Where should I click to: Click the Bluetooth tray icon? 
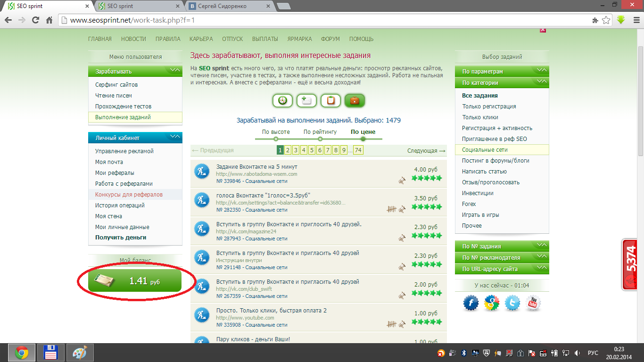[x=463, y=353]
